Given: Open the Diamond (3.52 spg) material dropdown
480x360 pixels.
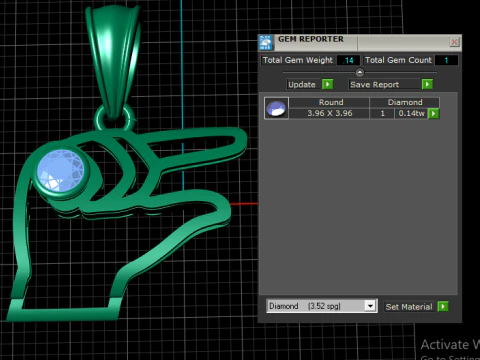Looking at the screenshot, I should point(322,306).
